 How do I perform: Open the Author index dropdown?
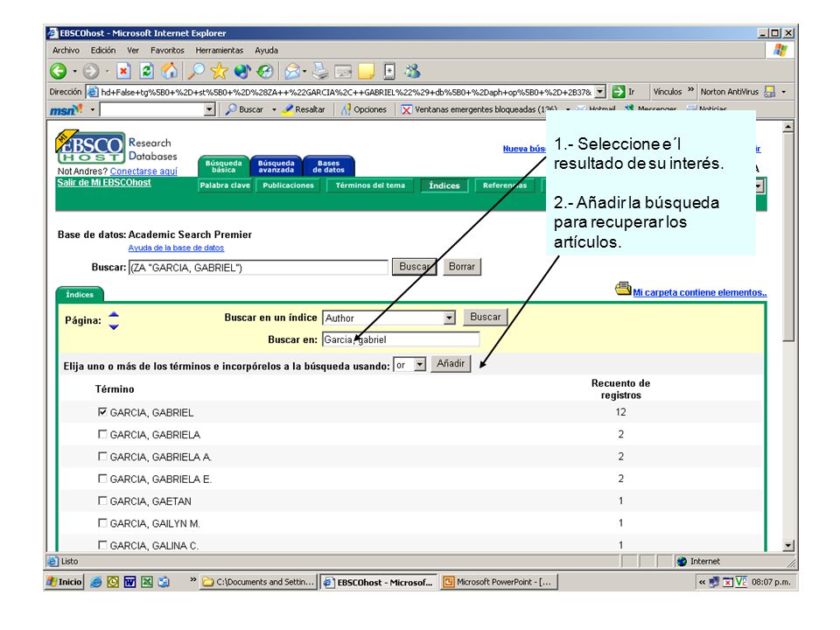coord(450,318)
